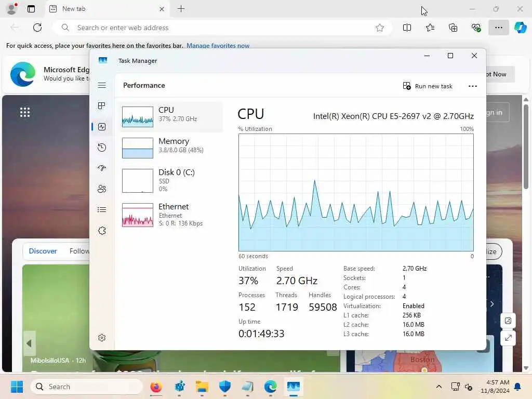Click the Intel Xeon CPU model name
Screen dimensions: 532x399
pyautogui.click(x=393, y=116)
